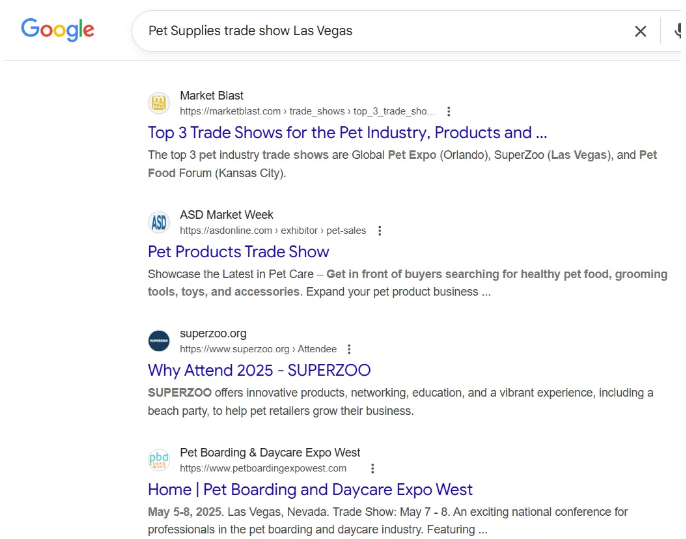Open 'Home | Pet Boarding and Daycare Expo West'
Screen dimensions: 686x539
310,490
